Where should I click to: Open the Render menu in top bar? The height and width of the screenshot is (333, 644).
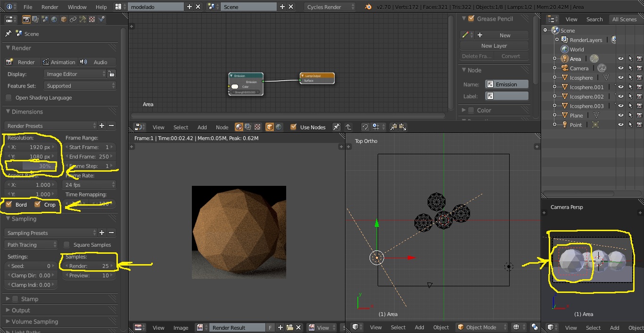(50, 7)
